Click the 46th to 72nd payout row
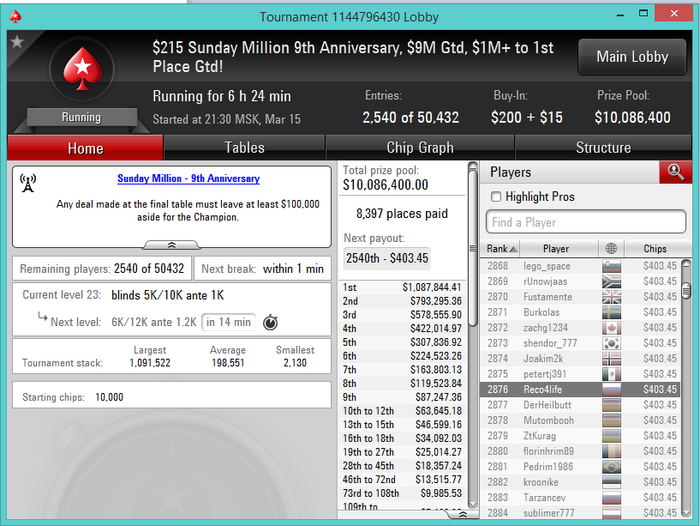Image resolution: width=700 pixels, height=526 pixels. [402, 480]
